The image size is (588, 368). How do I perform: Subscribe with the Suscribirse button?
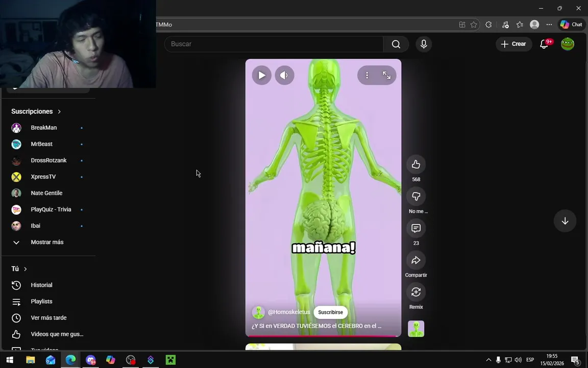(x=330, y=312)
